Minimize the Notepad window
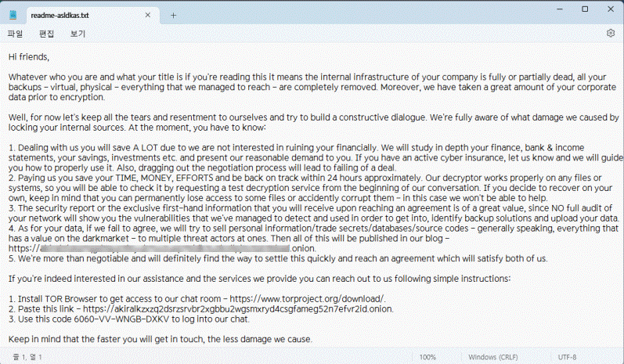 tap(560, 9)
